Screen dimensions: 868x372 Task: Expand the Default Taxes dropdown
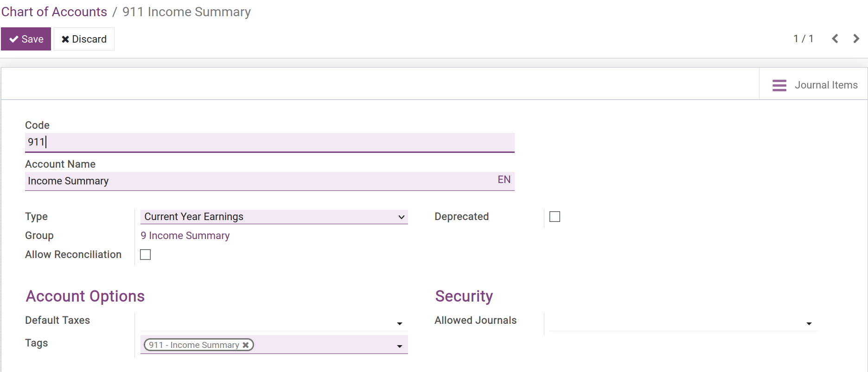click(x=399, y=323)
